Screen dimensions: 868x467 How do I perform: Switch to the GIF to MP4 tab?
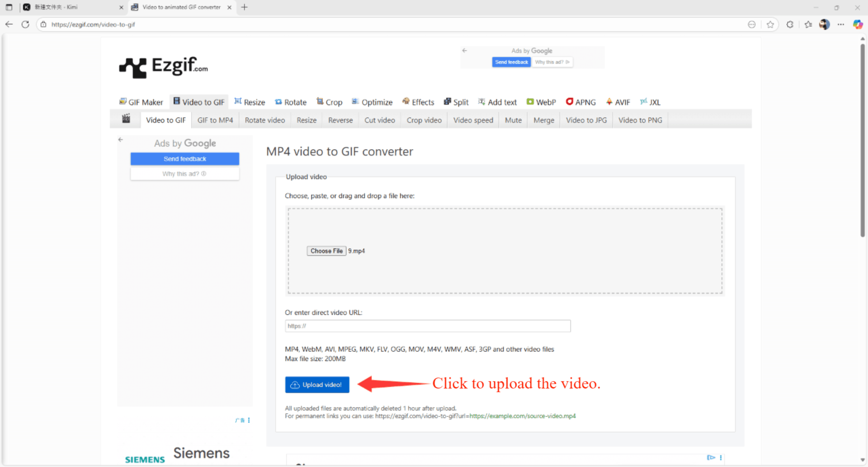coord(215,120)
